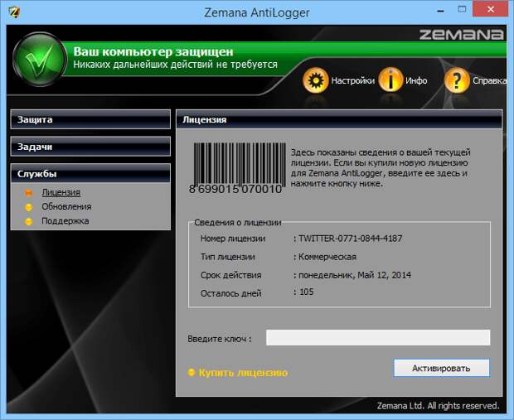The width and height of the screenshot is (514, 420).
Task: Click the yellow bullet beside Поддержка
Action: [29, 221]
